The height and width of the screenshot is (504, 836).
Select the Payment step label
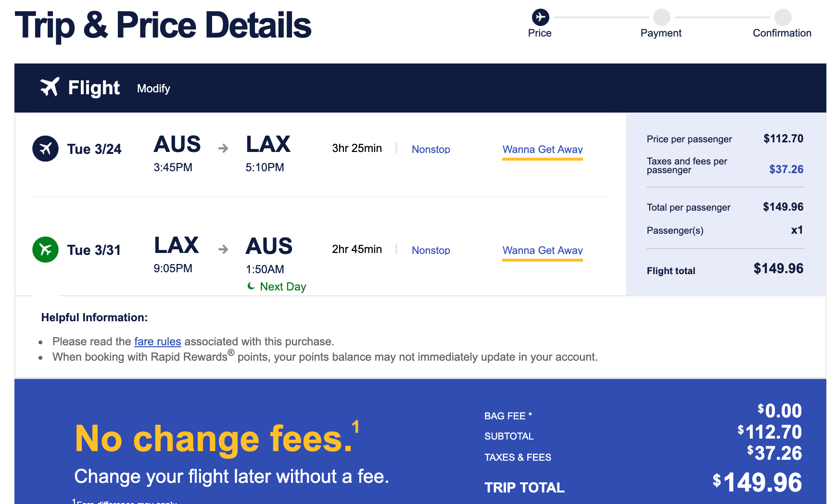(x=660, y=33)
